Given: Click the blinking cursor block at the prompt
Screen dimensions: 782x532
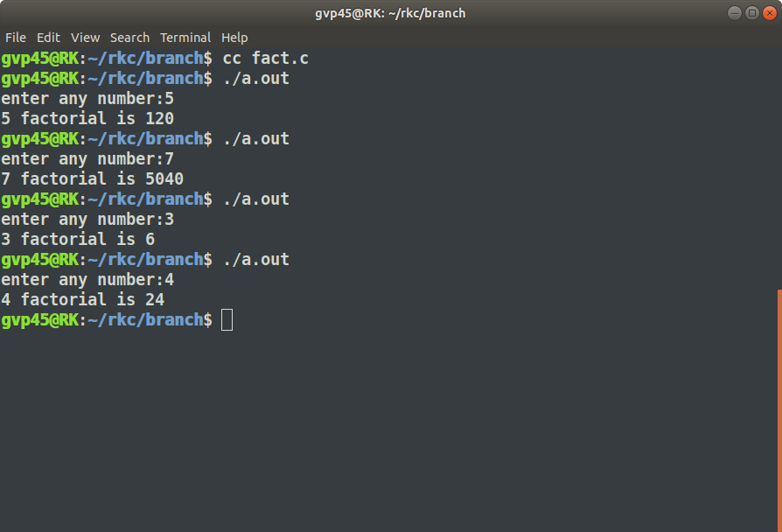Looking at the screenshot, I should point(227,320).
